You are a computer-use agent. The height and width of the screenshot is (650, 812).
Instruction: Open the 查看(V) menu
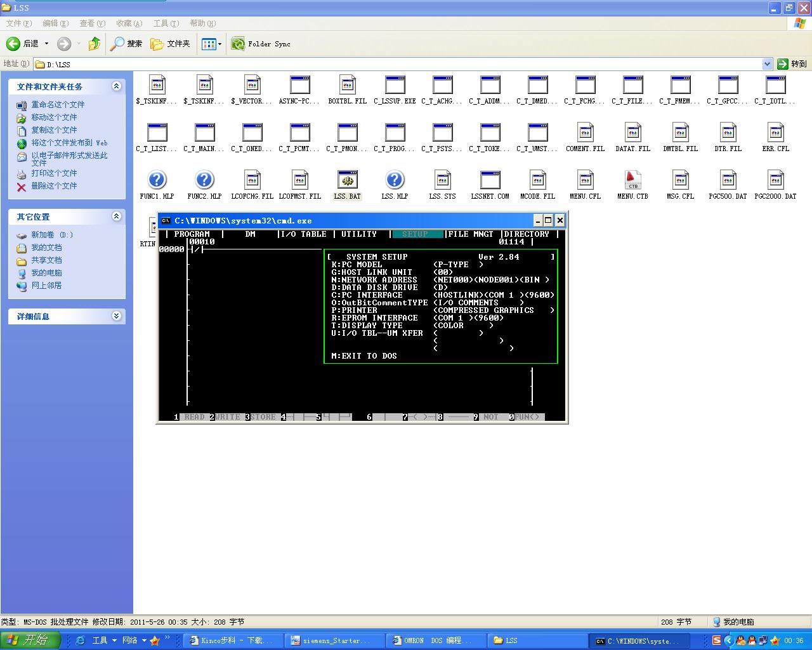click(x=92, y=23)
